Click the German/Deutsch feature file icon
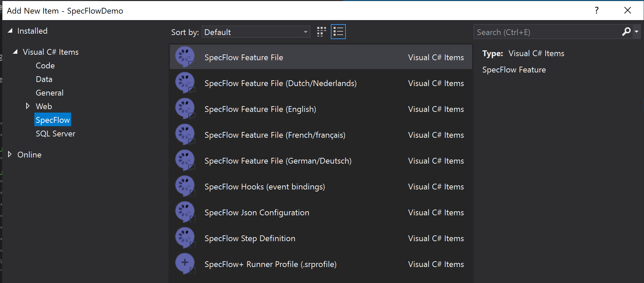Image resolution: width=644 pixels, height=283 pixels. [x=185, y=160]
